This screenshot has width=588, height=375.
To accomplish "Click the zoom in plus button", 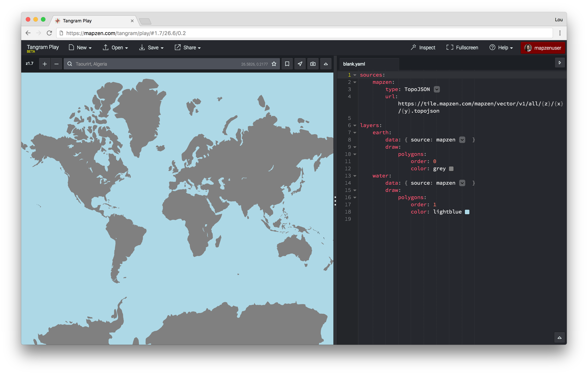I will point(45,64).
